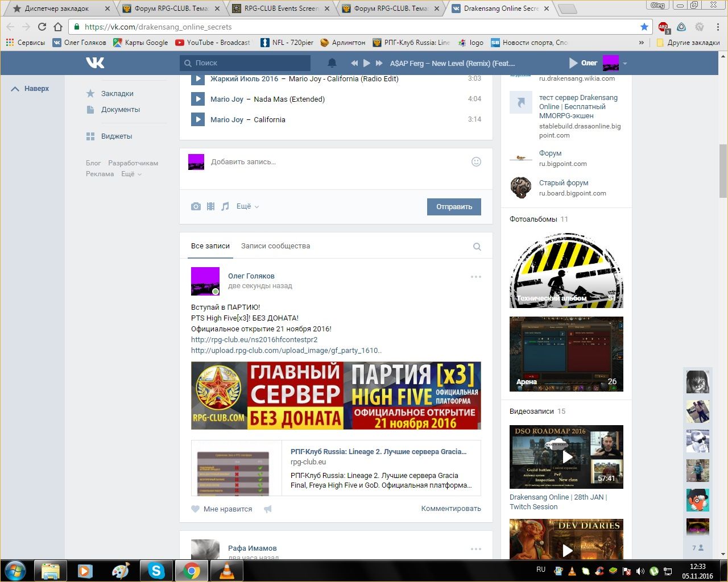
Task: Attach a video using the film icon
Action: [x=210, y=206]
